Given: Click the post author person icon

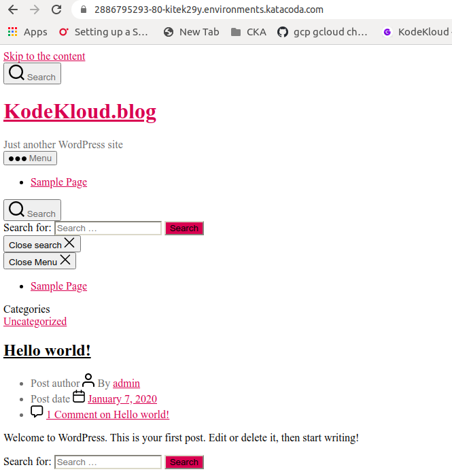Looking at the screenshot, I should pos(88,380).
